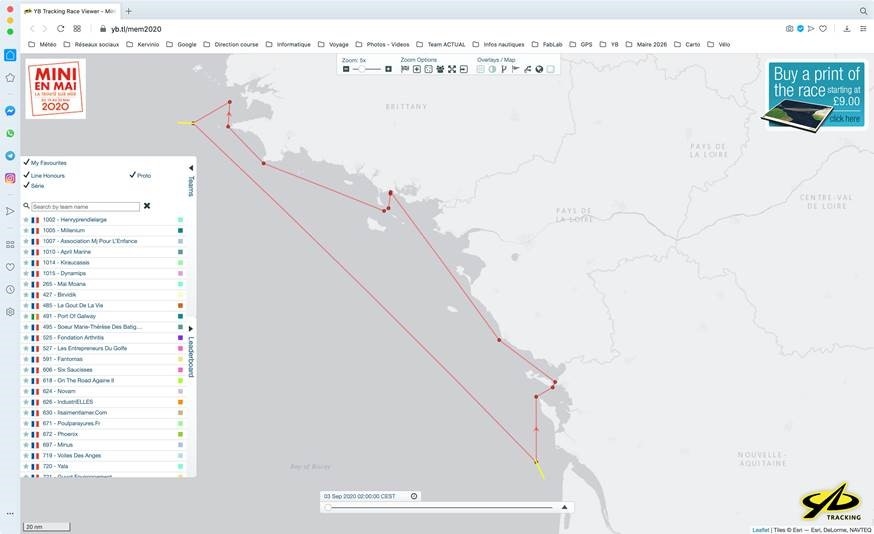Click the zoom out minus button

click(346, 69)
